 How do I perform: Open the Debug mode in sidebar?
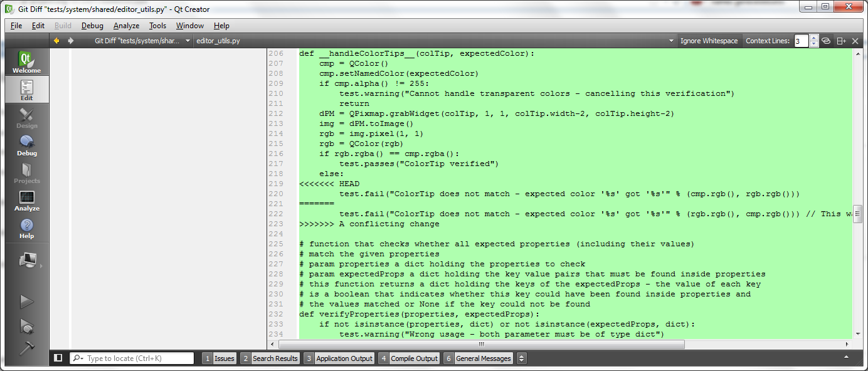(26, 145)
